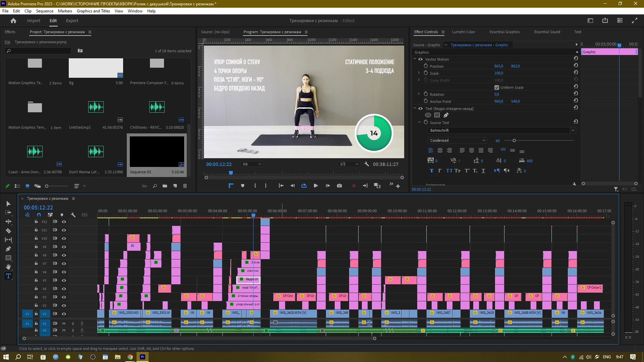Viewport: 644px width, 362px height.
Task: Toggle Uniform Scale checkbox
Action: 497,87
